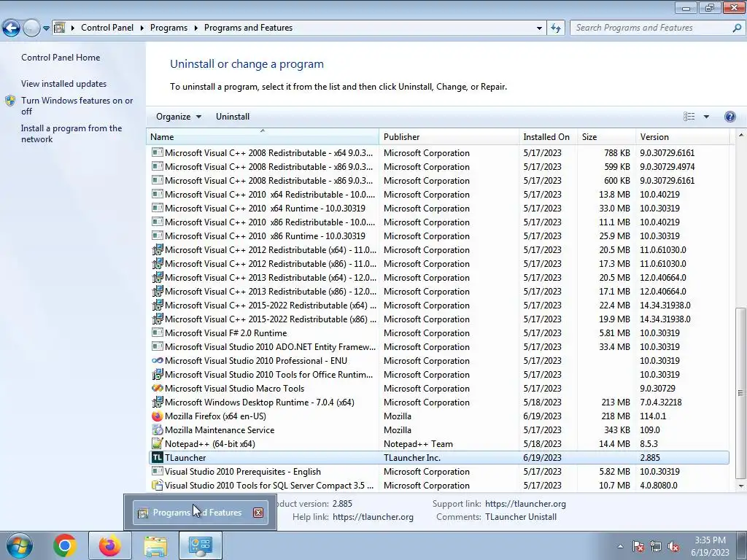Select Visual C++ 2010 x64 Runtime row

click(x=438, y=208)
